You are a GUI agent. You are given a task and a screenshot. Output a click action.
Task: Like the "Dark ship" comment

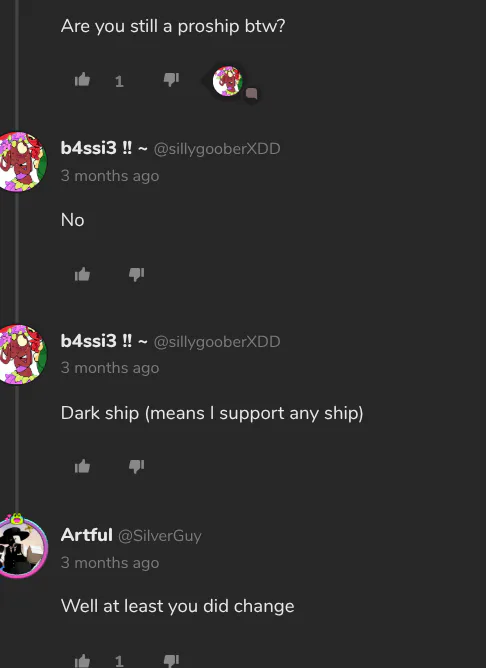click(x=82, y=466)
